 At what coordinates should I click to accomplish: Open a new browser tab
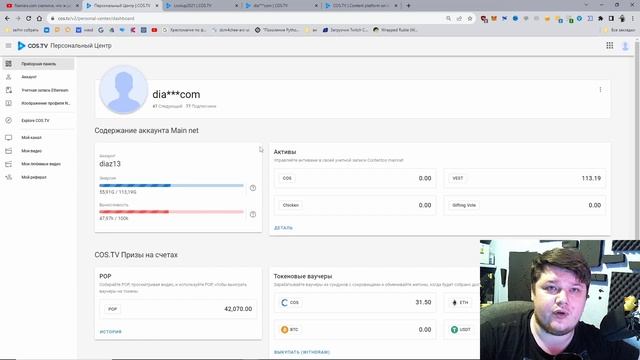click(408, 6)
